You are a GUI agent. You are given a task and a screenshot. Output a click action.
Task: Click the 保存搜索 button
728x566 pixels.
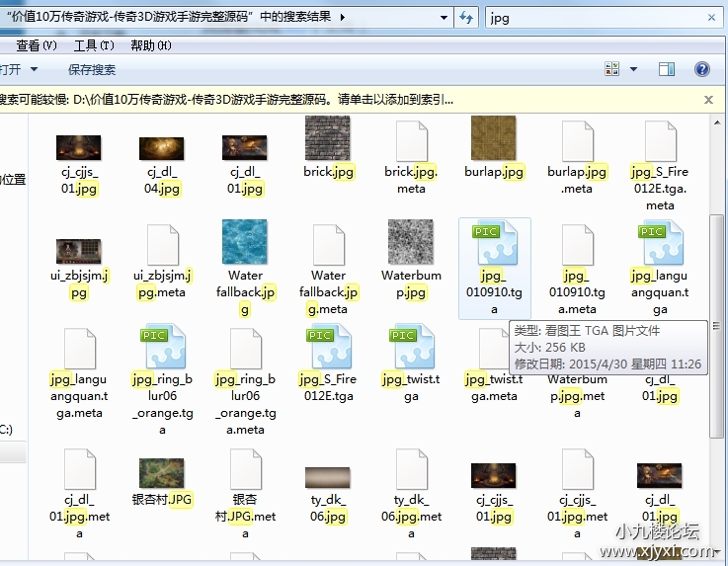(x=92, y=70)
